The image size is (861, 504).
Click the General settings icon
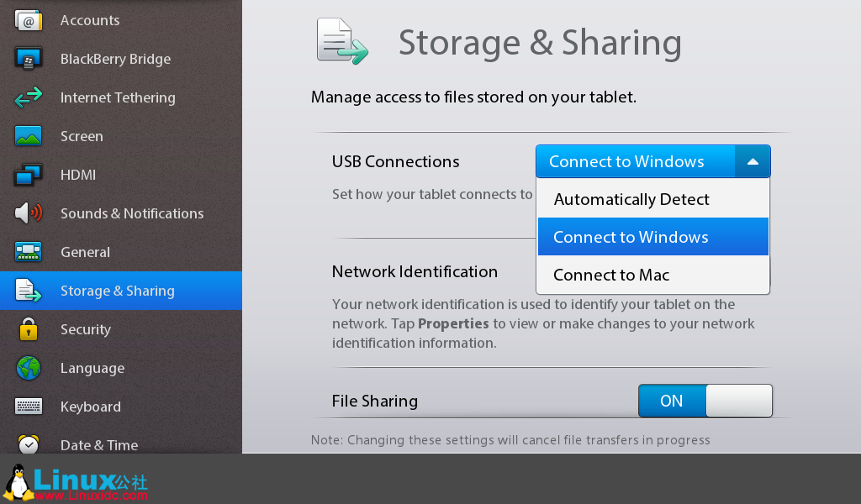tap(28, 252)
